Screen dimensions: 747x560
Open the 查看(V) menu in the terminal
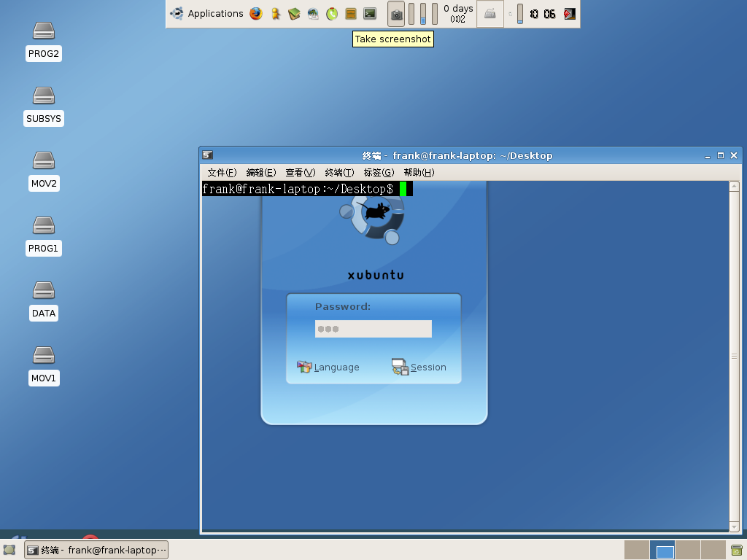(x=300, y=172)
